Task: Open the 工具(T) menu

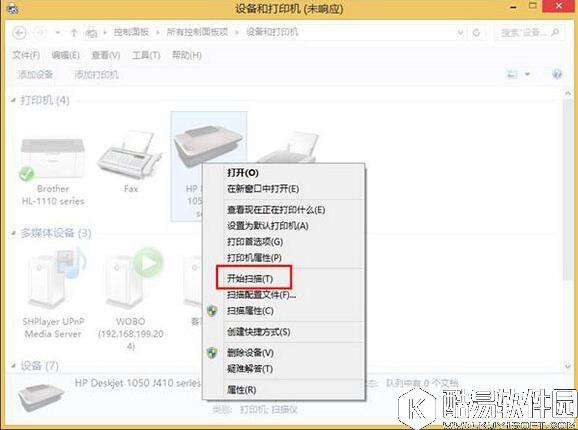Action: tap(146, 55)
